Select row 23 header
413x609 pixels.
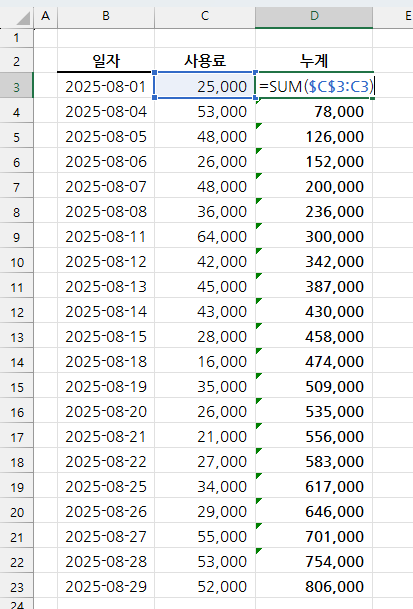point(16,587)
